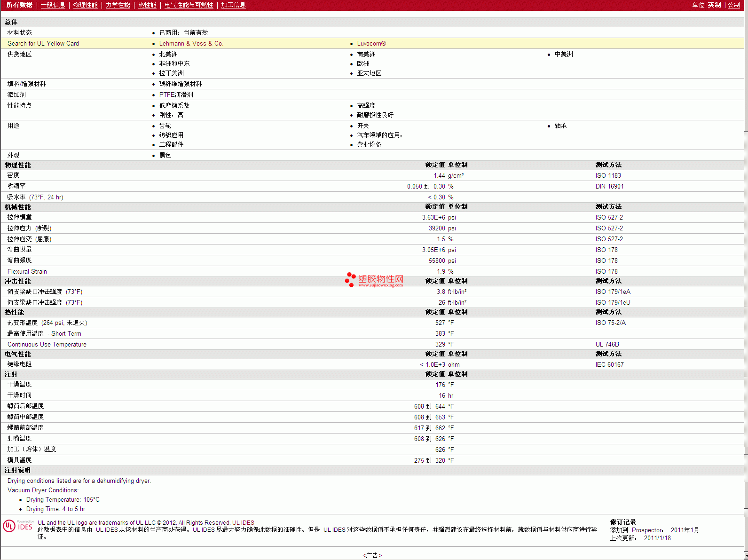
Task: Go to the 一般信息 tab
Action: pos(53,5)
